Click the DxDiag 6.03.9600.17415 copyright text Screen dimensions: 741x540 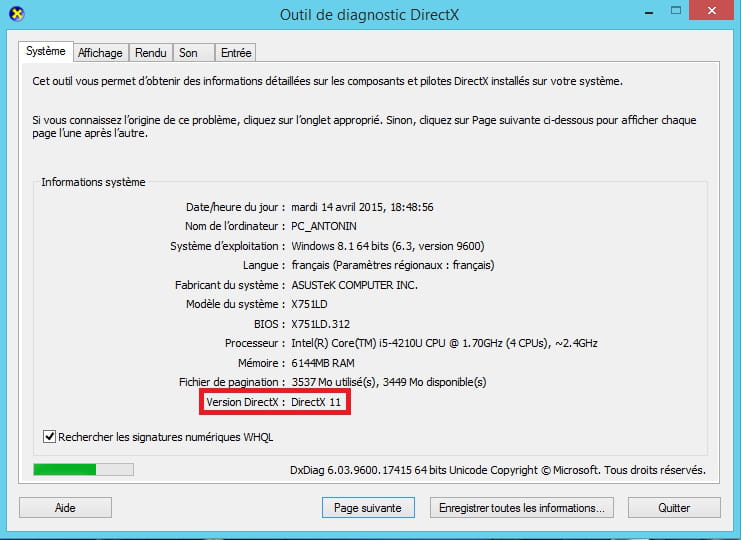pyautogui.click(x=498, y=470)
